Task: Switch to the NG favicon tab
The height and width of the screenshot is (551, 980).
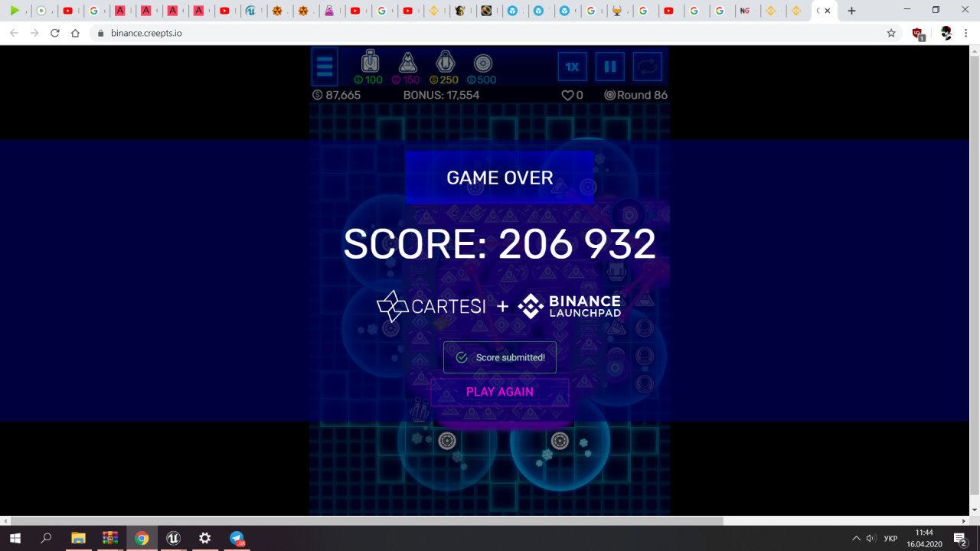Action: pyautogui.click(x=744, y=11)
